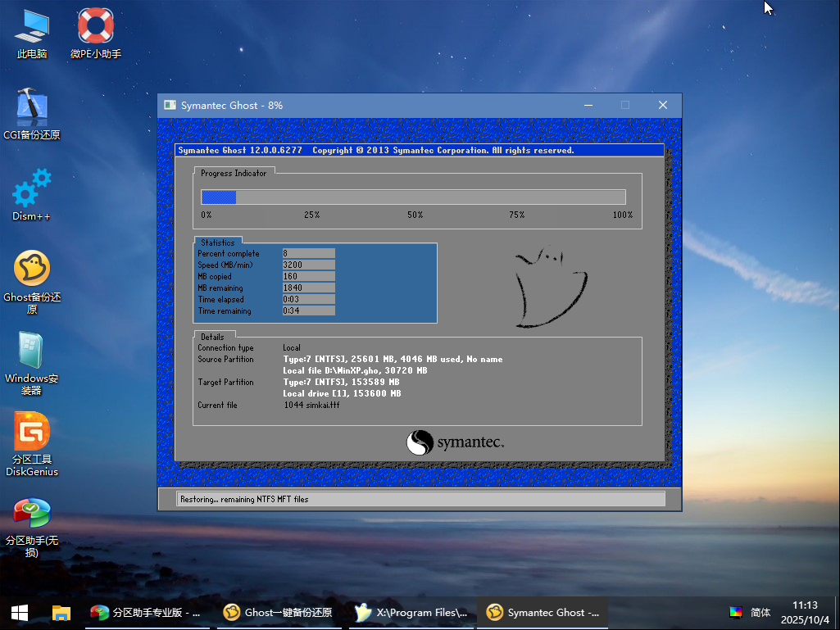This screenshot has height=630, width=840.
Task: Click the Percent complete value 8
Action: click(309, 253)
